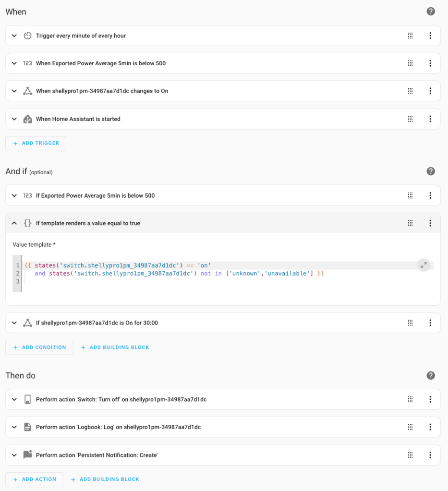Open three-dot menu for Logbook Log action

pos(430,427)
